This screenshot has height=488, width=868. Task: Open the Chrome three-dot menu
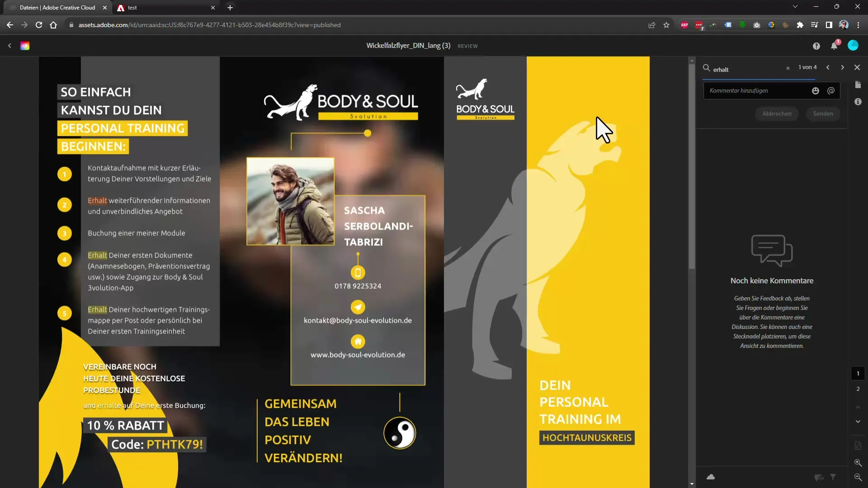pos(858,25)
